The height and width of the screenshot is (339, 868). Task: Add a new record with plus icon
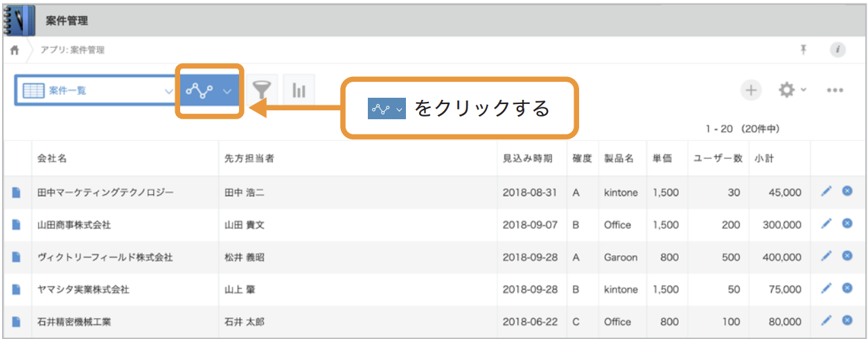(x=751, y=90)
